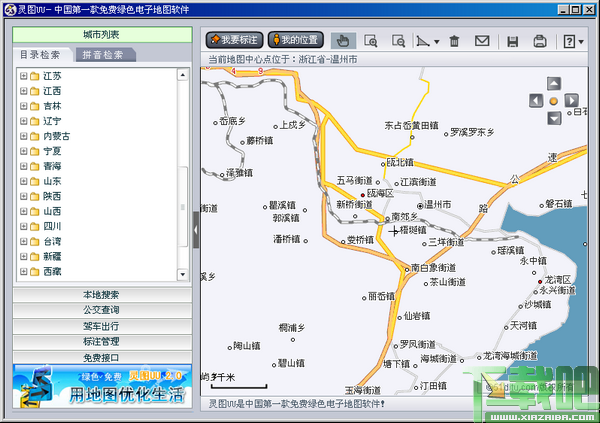This screenshot has height=423, width=600.
Task: Expand the 江苏 tree node
Action: (x=23, y=76)
